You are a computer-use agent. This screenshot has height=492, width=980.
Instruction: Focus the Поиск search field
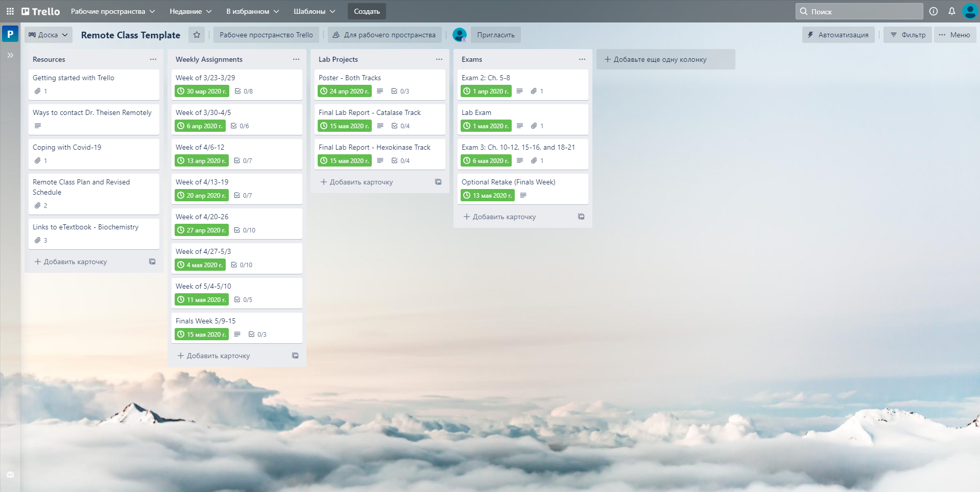click(x=859, y=11)
